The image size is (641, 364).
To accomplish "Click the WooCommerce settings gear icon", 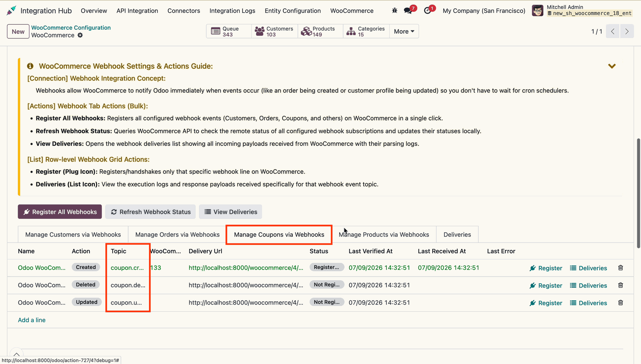I will click(x=80, y=35).
